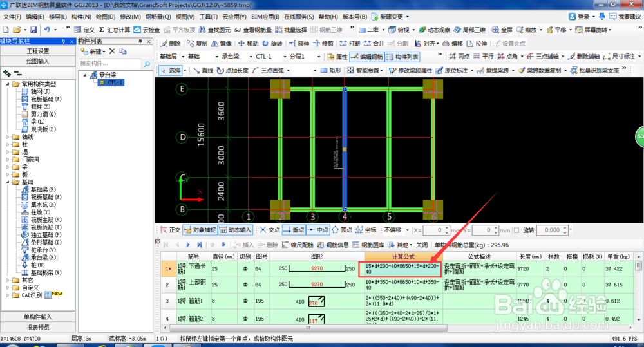Choose 点加长度 point-plus-length tool

(x=233, y=71)
